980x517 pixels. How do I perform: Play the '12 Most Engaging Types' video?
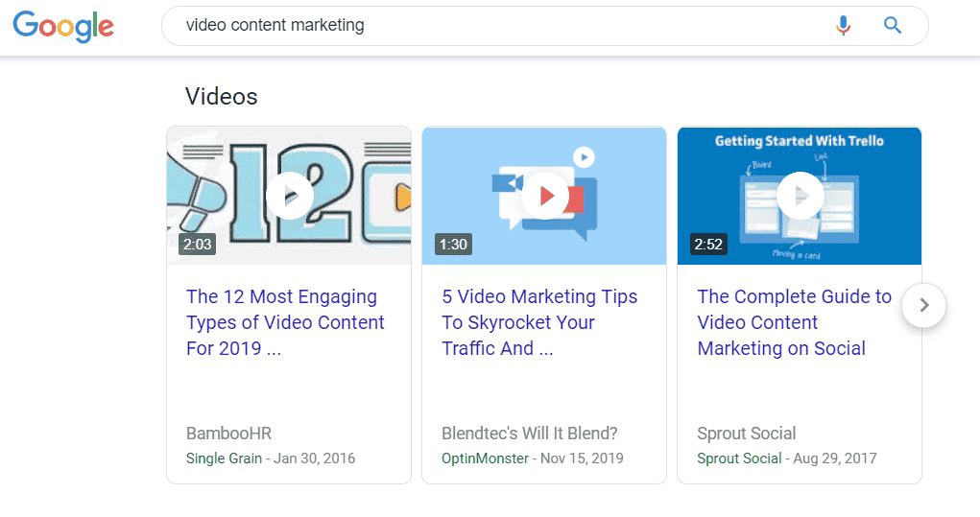coord(289,196)
